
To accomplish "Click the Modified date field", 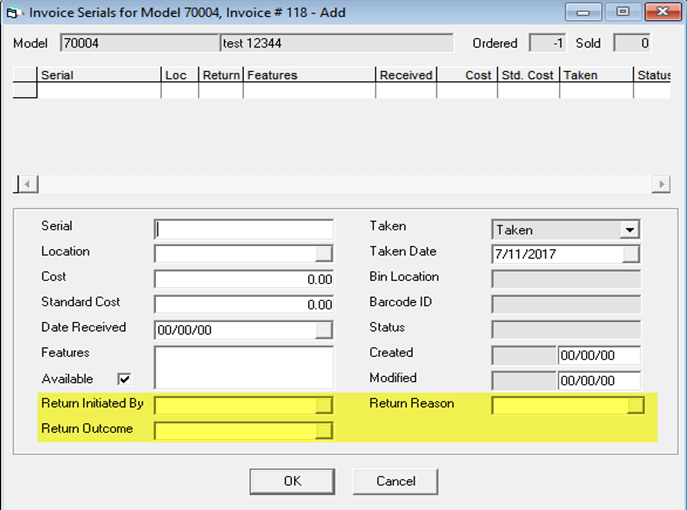I will (599, 380).
